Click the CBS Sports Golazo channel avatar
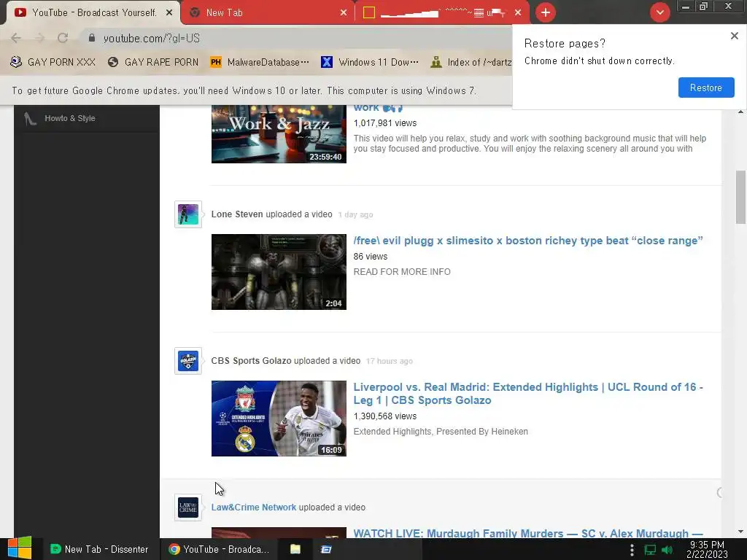 (x=188, y=361)
